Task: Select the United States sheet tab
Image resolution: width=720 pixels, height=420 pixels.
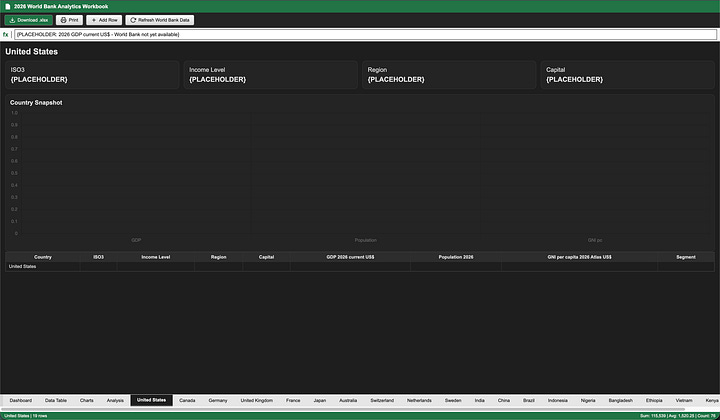Action: [152, 400]
